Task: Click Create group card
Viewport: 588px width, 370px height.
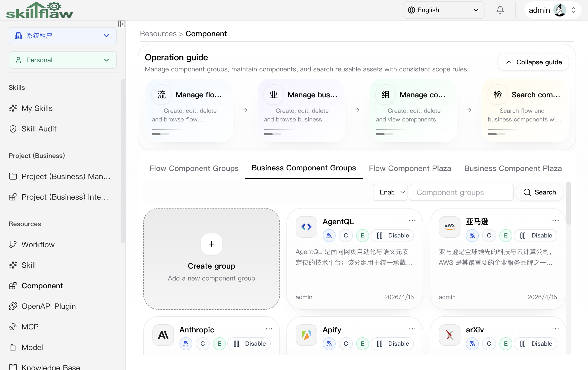Action: pyautogui.click(x=212, y=259)
